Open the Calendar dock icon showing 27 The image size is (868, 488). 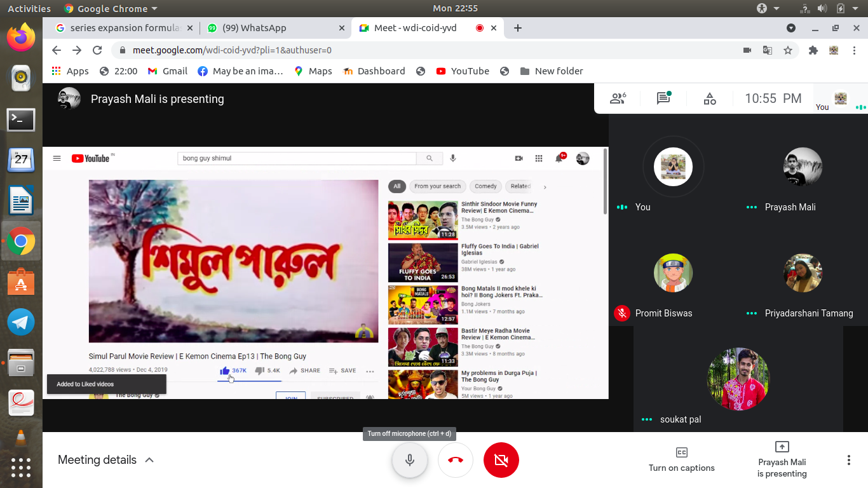[21, 159]
